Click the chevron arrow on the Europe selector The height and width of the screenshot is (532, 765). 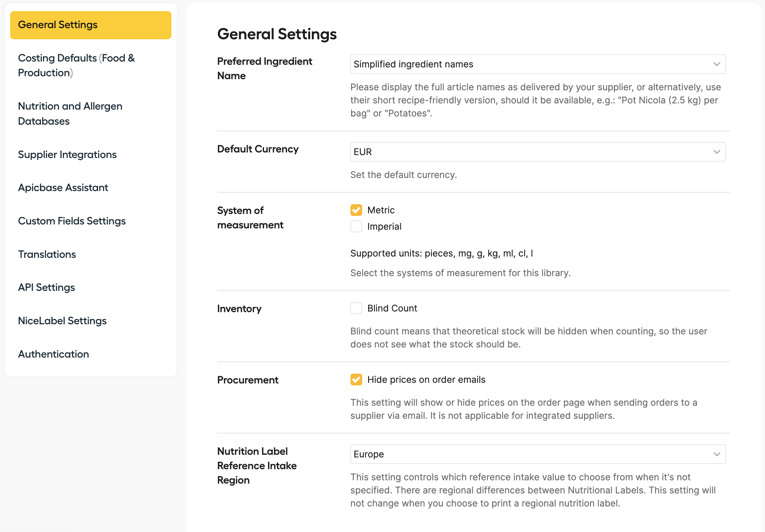(717, 454)
